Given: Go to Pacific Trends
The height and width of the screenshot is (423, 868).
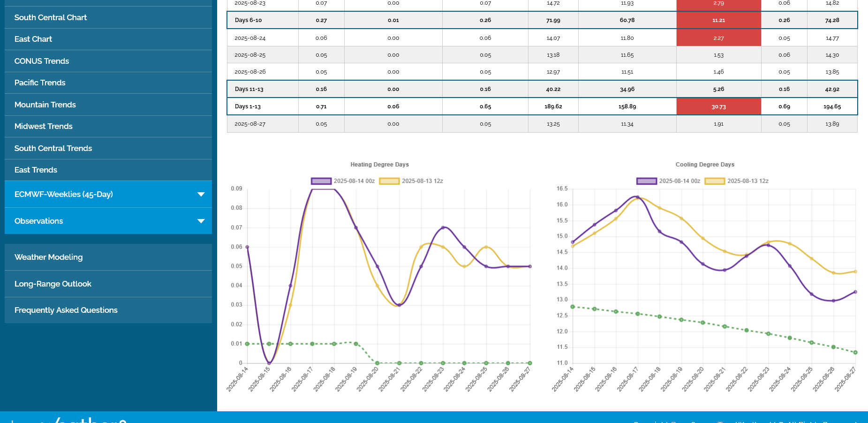Looking at the screenshot, I should pos(40,83).
